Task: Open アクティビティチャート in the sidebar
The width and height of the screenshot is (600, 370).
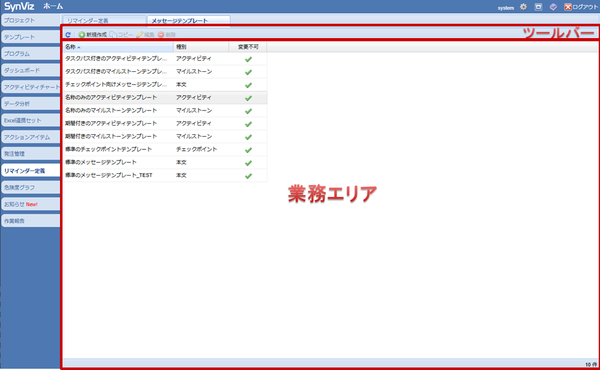Action: coord(31,87)
